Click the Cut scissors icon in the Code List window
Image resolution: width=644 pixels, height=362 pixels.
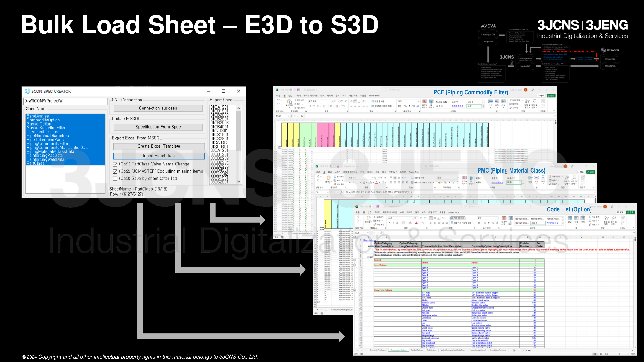point(375,217)
